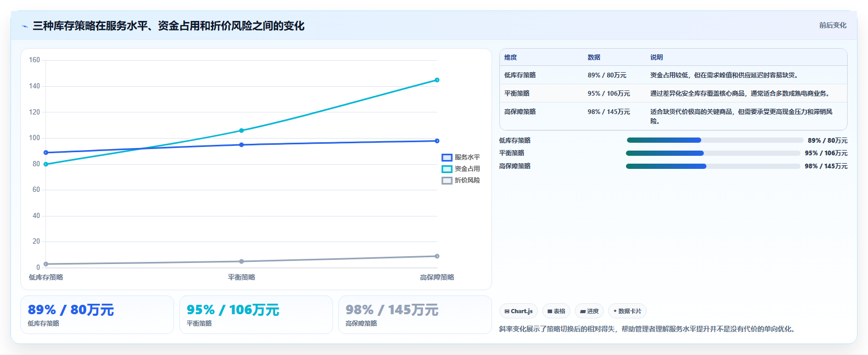Viewport: 868px width, 355px height.
Task: Toggle the 资金占用 legend swatch
Action: (x=447, y=169)
